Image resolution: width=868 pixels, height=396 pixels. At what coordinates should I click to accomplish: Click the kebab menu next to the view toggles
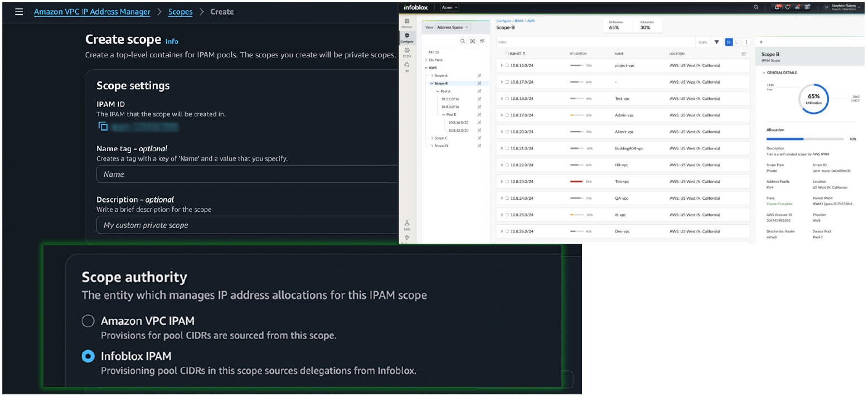click(746, 42)
